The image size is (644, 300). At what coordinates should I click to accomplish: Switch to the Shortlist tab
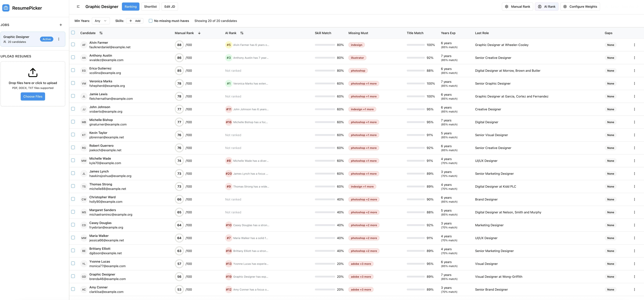click(x=150, y=7)
